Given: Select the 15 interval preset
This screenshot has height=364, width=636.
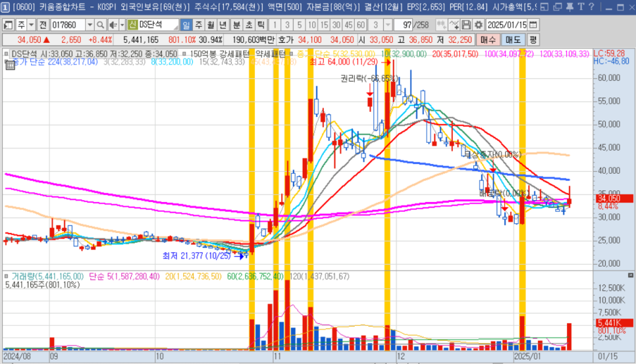Looking at the screenshot, I should [324, 25].
